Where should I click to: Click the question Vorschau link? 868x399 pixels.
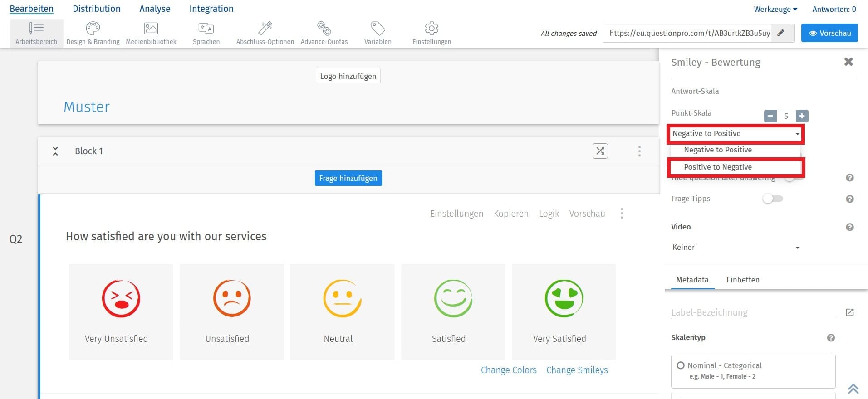pyautogui.click(x=587, y=214)
